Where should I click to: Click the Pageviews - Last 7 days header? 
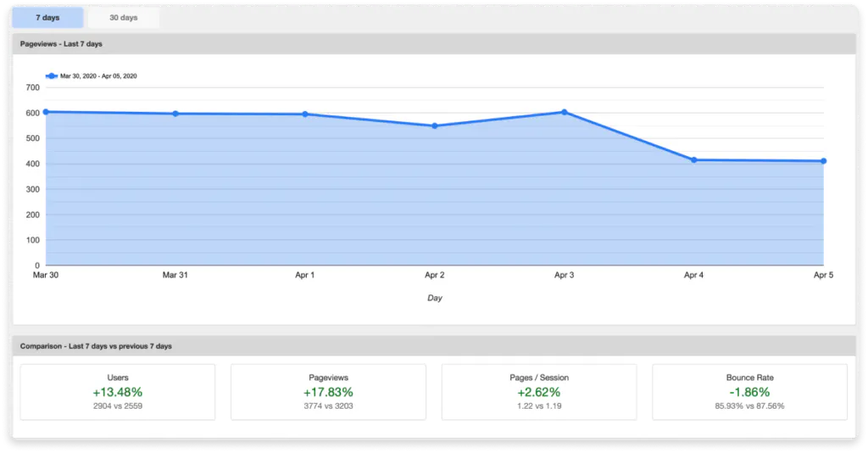point(61,43)
